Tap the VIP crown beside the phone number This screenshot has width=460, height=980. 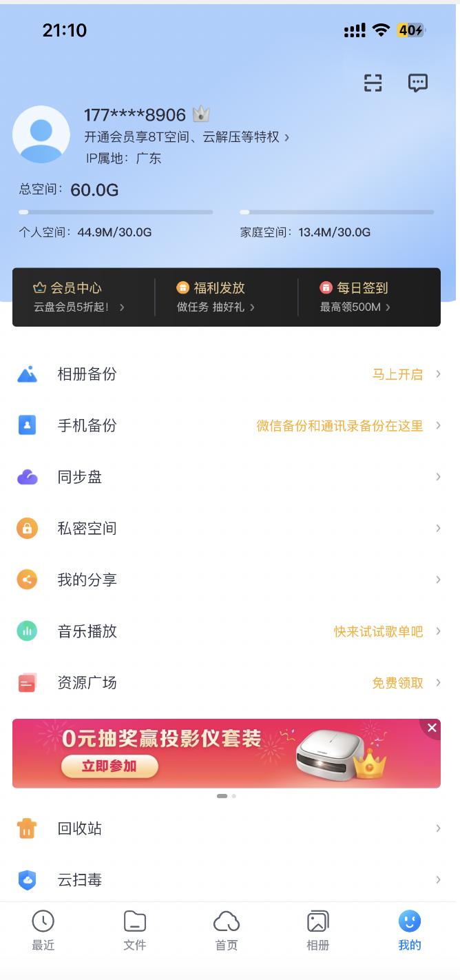tap(200, 114)
